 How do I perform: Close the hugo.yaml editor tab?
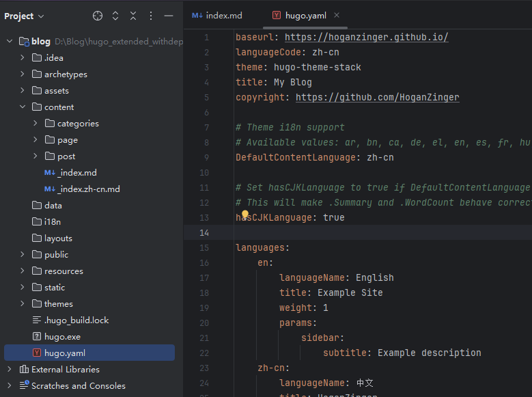pos(337,15)
